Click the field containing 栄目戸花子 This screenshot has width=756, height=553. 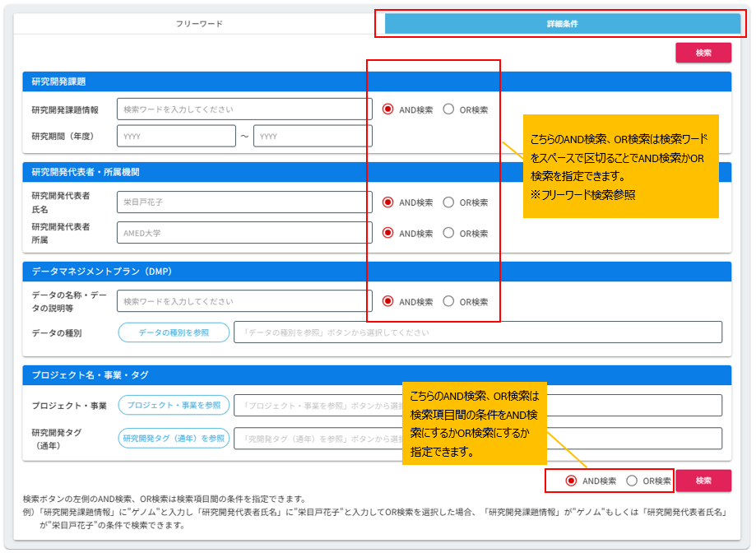(x=243, y=202)
